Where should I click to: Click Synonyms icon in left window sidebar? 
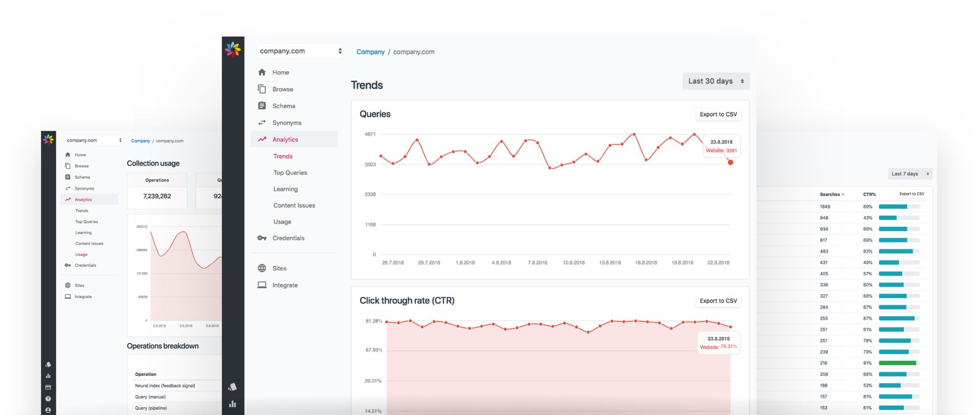[67, 188]
